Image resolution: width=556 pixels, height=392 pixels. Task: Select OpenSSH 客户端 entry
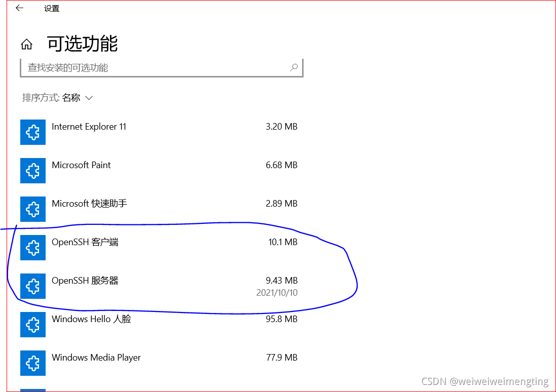coord(159,248)
